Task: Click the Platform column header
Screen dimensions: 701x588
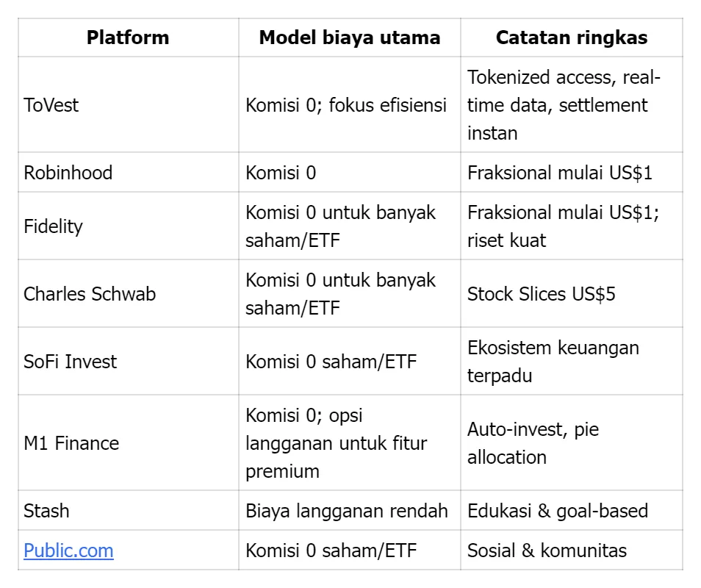Action: coord(128,38)
